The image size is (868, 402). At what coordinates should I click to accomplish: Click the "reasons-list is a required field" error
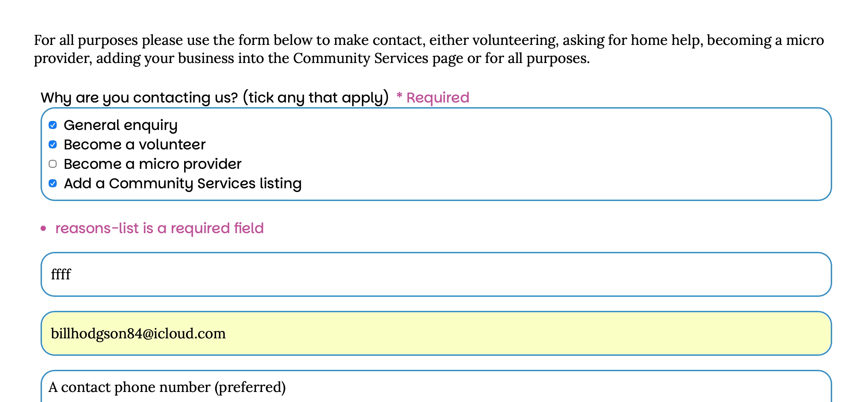tap(159, 228)
